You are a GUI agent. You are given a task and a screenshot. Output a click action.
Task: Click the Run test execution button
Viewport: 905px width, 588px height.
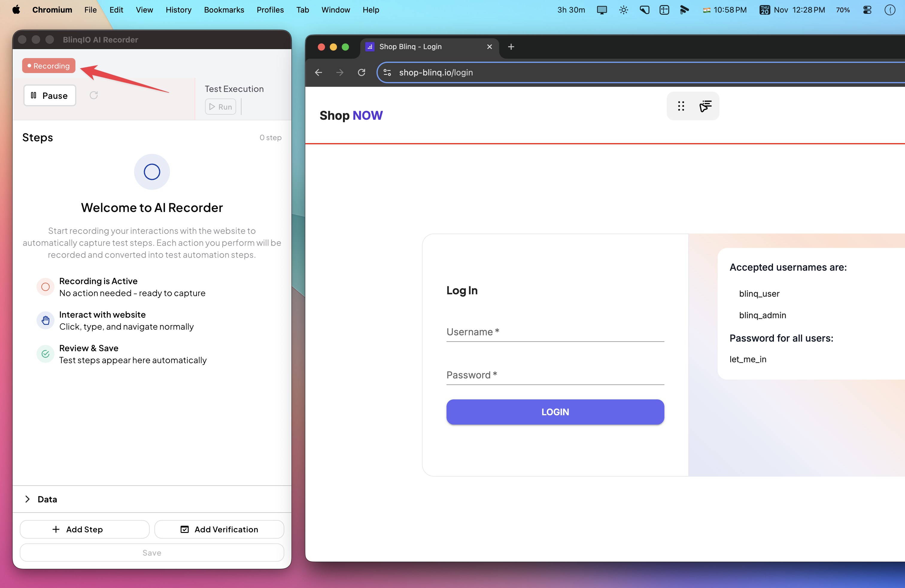pos(221,107)
